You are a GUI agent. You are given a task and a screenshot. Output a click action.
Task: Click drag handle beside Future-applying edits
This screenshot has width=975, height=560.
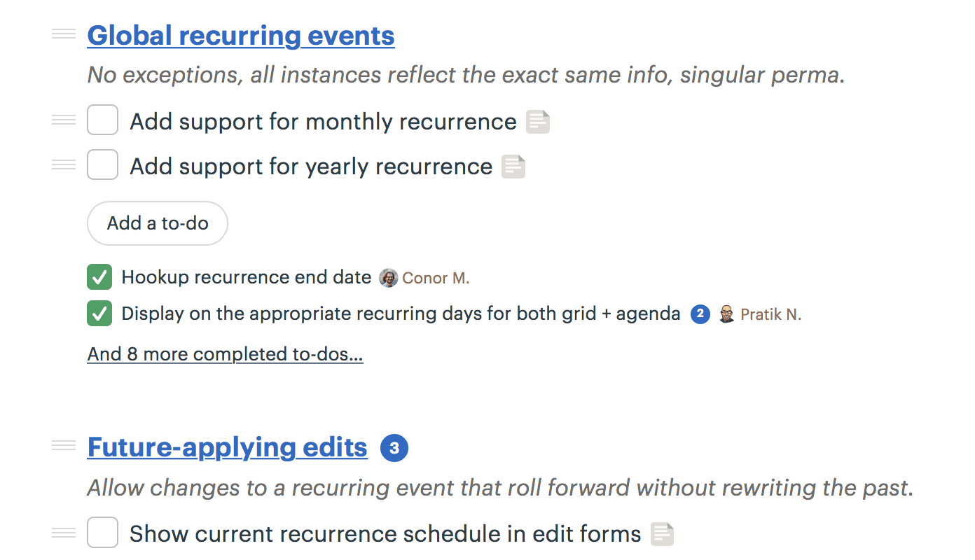64,446
